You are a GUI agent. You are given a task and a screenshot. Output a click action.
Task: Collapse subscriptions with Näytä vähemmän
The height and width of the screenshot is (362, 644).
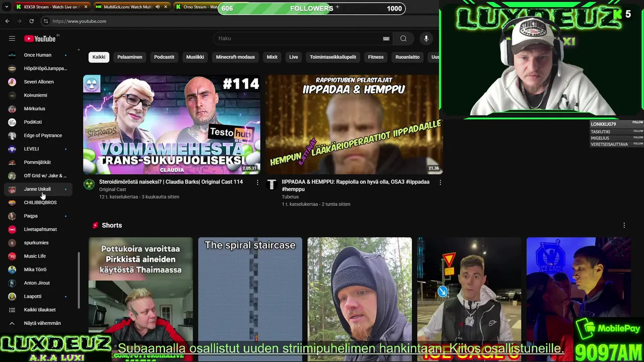(x=38, y=323)
